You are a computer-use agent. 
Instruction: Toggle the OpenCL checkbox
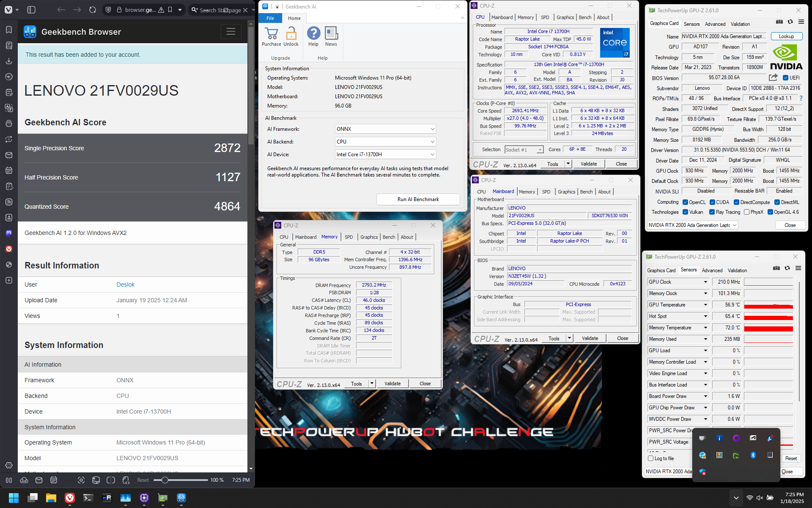(685, 202)
